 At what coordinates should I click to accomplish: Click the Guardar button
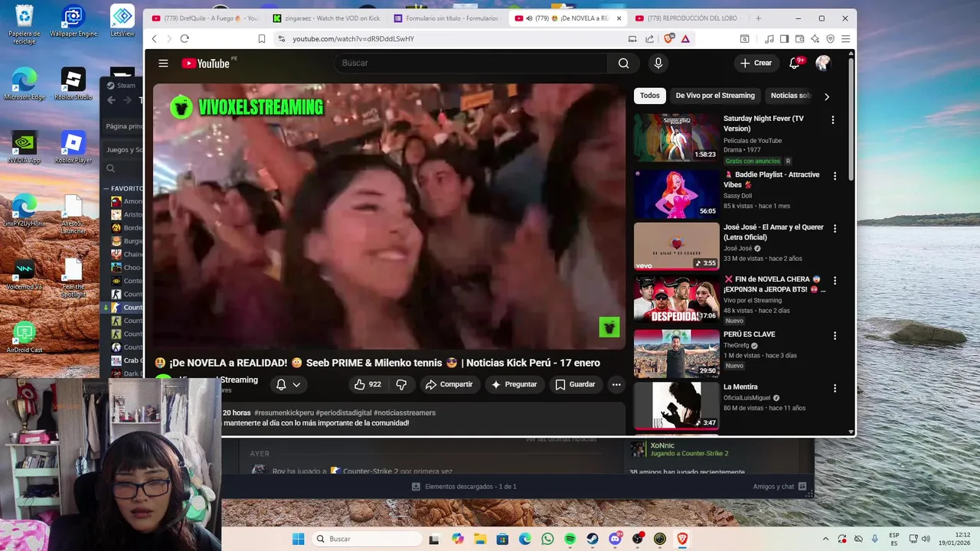[x=575, y=384]
